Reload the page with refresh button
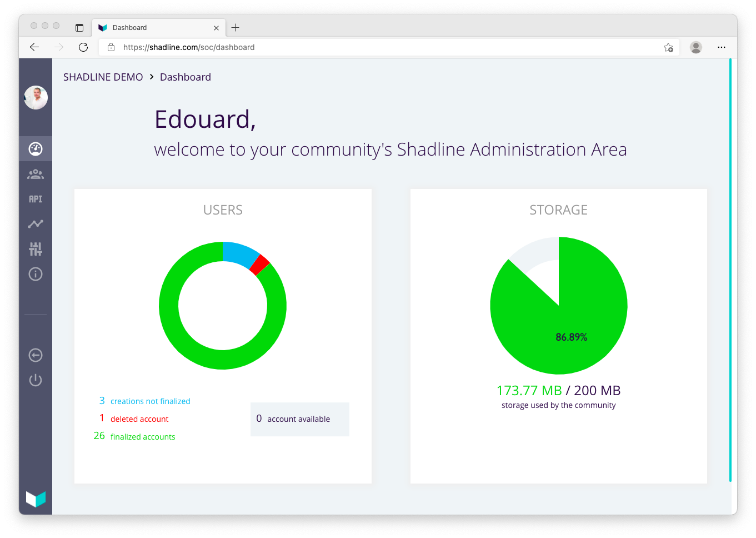The width and height of the screenshot is (756, 538). [83, 47]
